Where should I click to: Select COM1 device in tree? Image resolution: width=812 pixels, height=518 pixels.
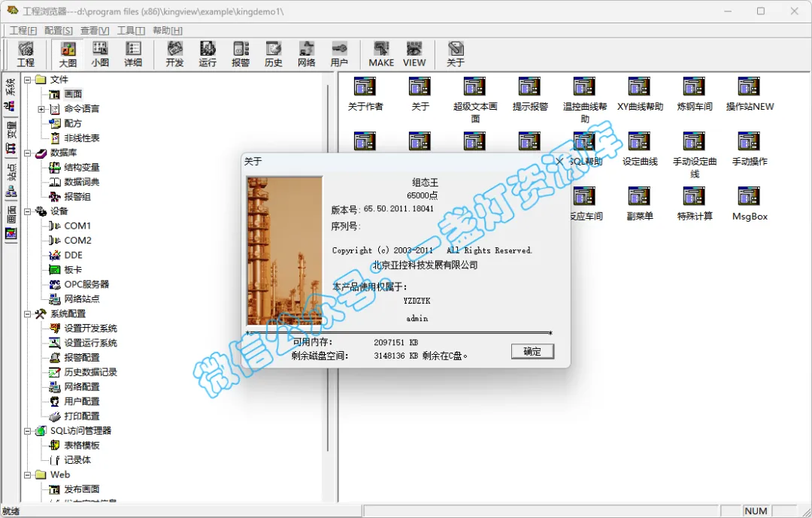(x=77, y=226)
